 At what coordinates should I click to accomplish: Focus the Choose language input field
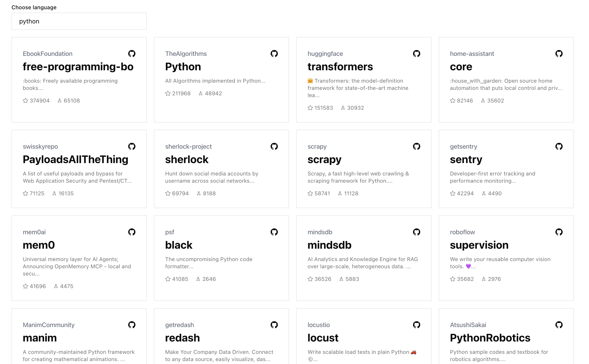(79, 21)
